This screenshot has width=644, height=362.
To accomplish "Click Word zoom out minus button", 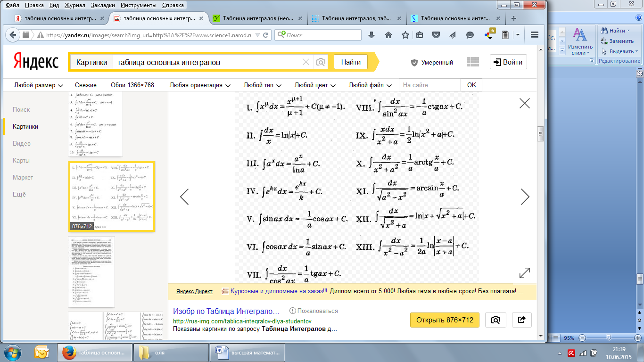I will [581, 338].
